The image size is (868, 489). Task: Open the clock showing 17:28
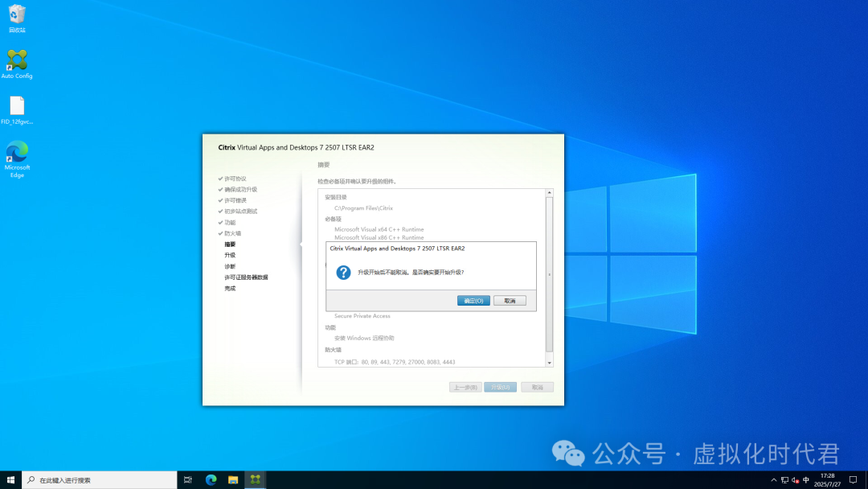[x=828, y=479]
